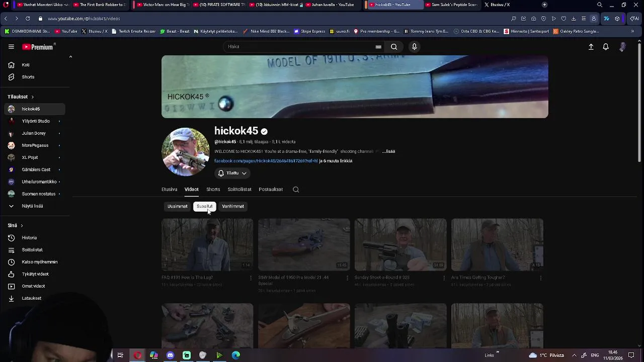Open options menu for Are Times Getting Tougher
The image size is (644, 362).
tap(540, 278)
